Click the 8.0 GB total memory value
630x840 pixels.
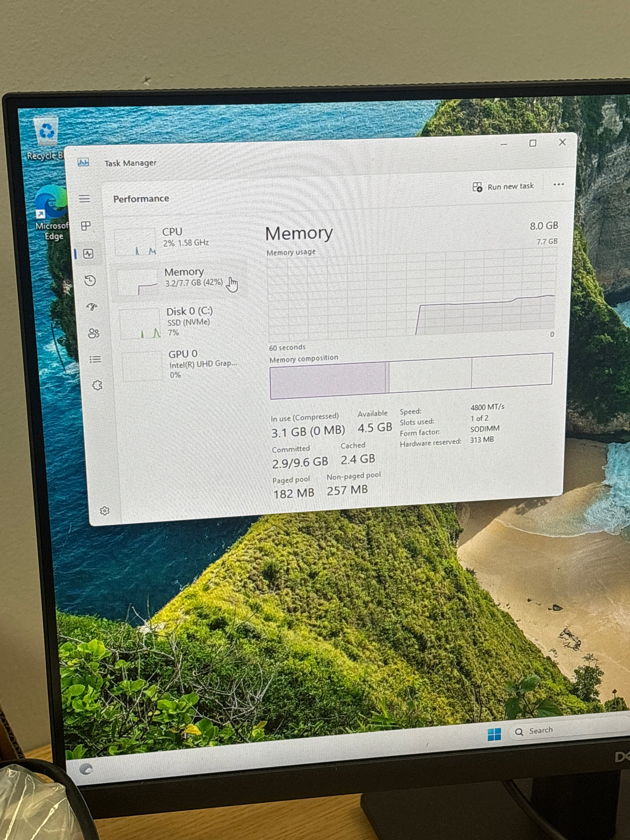coord(544,226)
